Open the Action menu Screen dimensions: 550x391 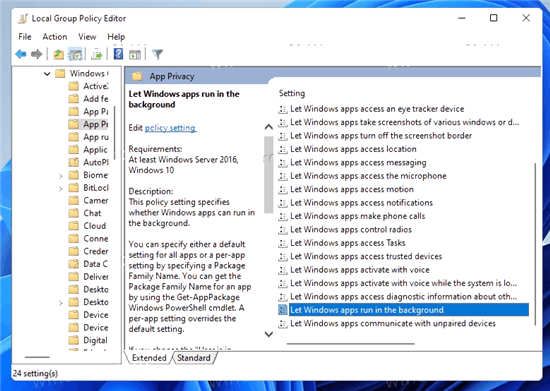pos(55,36)
